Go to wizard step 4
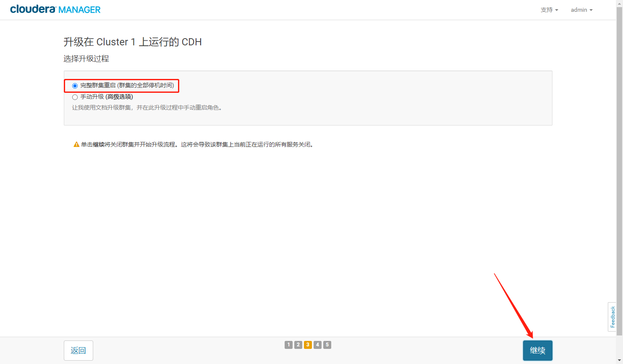Viewport: 623px width, 364px height. pyautogui.click(x=317, y=345)
